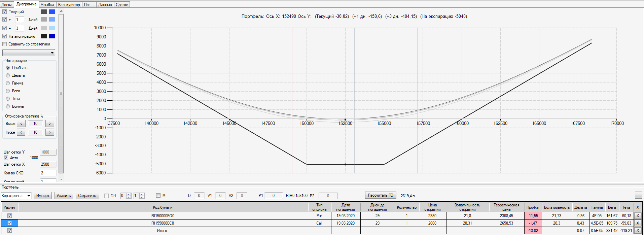This screenshot has height=235, width=644.
Task: Click stepper arrows next to value 1
Action: click(x=142, y=196)
